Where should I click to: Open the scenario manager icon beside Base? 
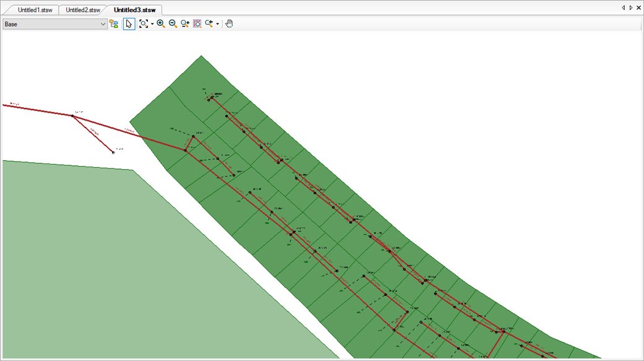(x=114, y=24)
